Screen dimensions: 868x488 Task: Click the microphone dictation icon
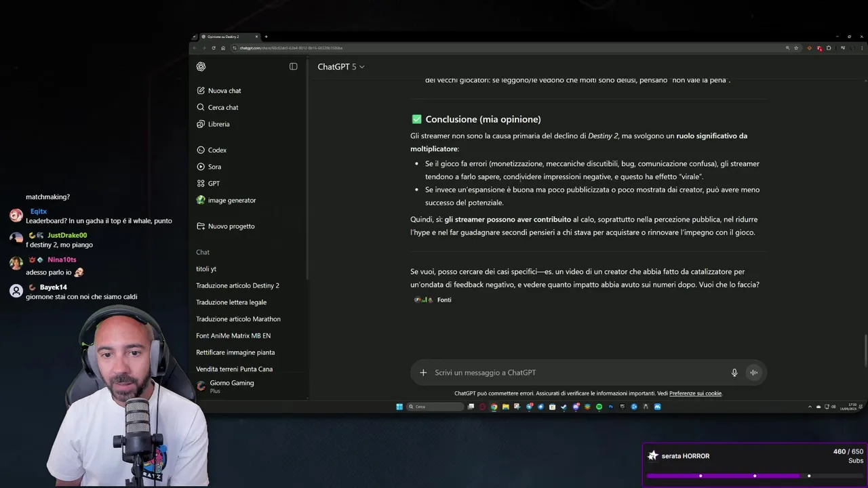[734, 372]
